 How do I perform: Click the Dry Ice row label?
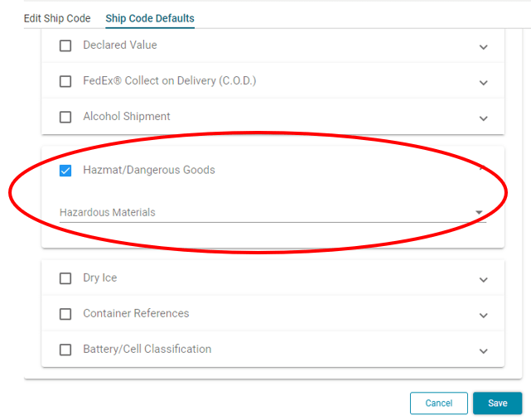[100, 278]
